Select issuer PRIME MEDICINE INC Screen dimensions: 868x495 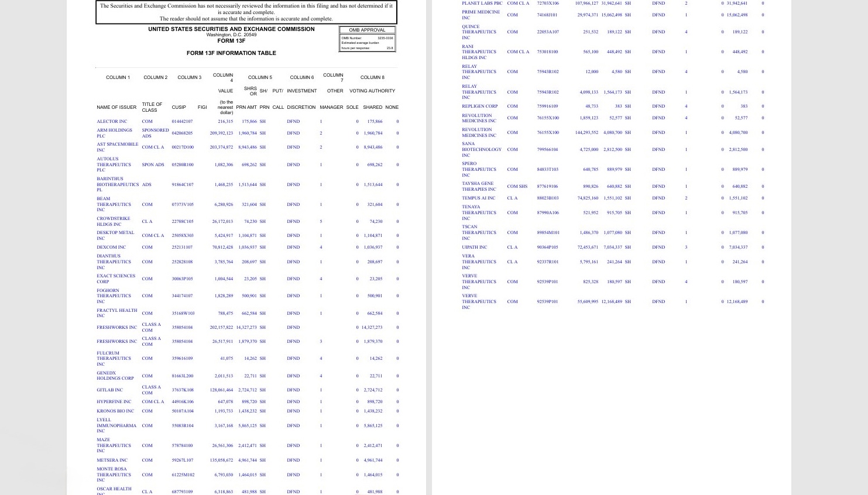click(481, 15)
